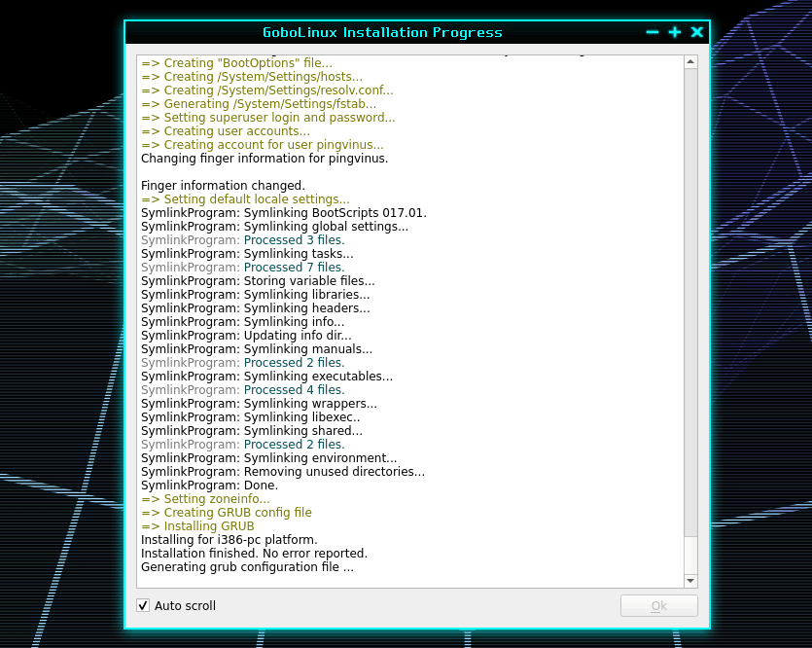Image resolution: width=812 pixels, height=648 pixels.
Task: Click the Symlinking wrappers line
Action: point(259,404)
